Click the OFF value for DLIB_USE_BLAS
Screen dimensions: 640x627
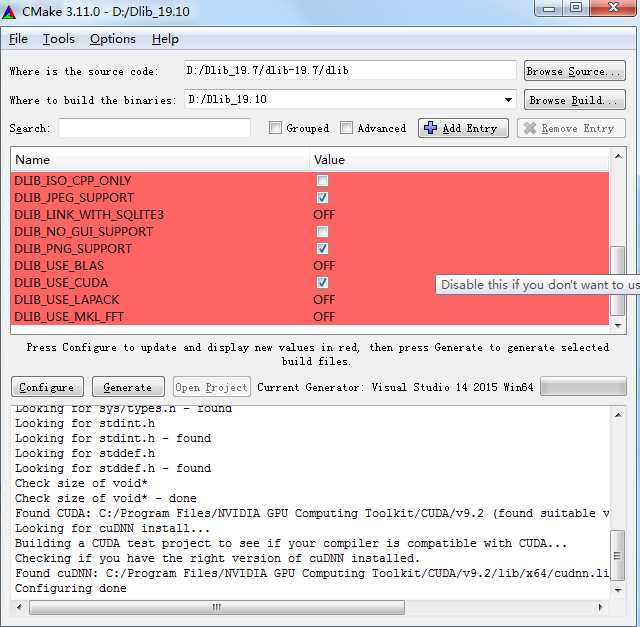click(x=324, y=266)
